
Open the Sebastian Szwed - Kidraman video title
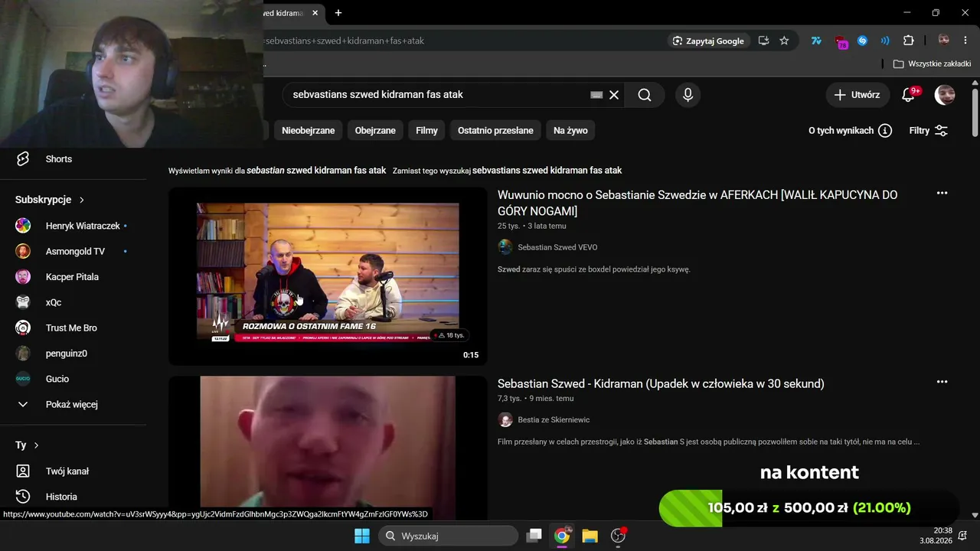[x=661, y=383]
